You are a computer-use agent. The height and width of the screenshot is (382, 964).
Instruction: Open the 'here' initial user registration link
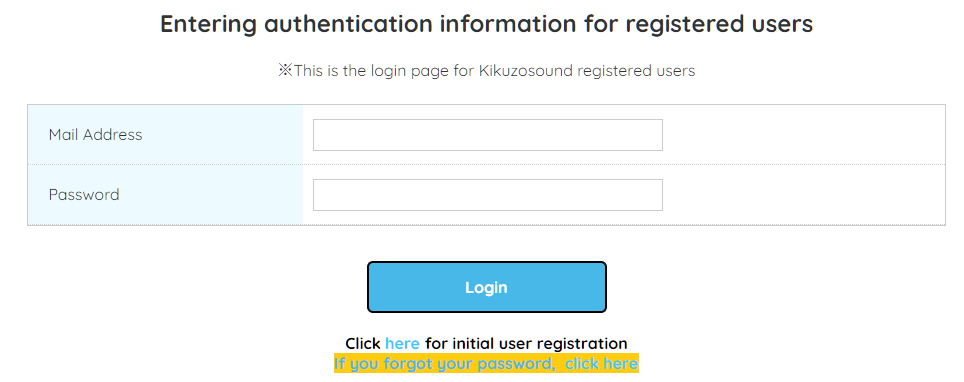coord(402,343)
